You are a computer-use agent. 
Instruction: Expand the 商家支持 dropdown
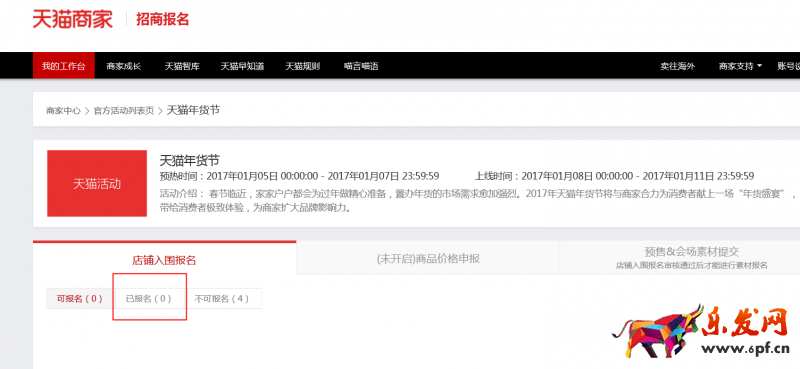pos(740,66)
